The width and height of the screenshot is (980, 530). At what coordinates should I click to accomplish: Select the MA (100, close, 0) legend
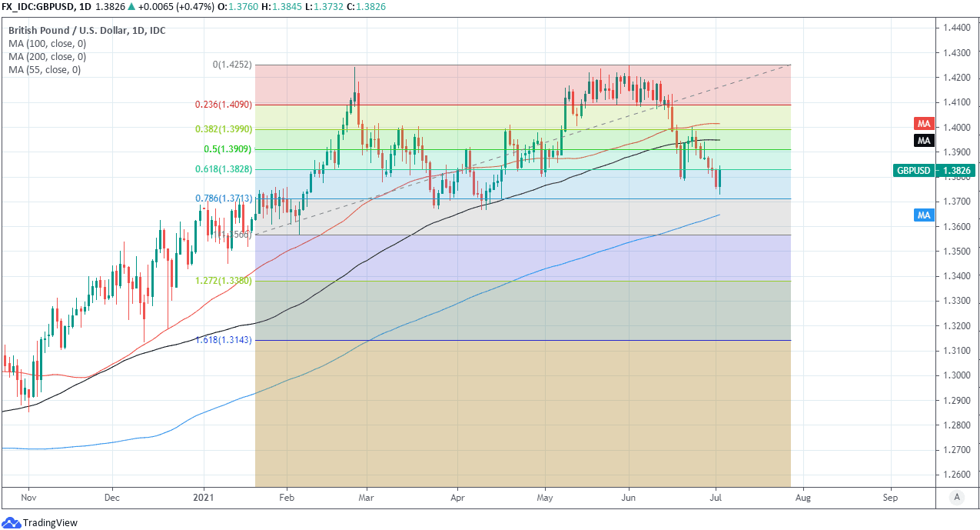pos(47,44)
